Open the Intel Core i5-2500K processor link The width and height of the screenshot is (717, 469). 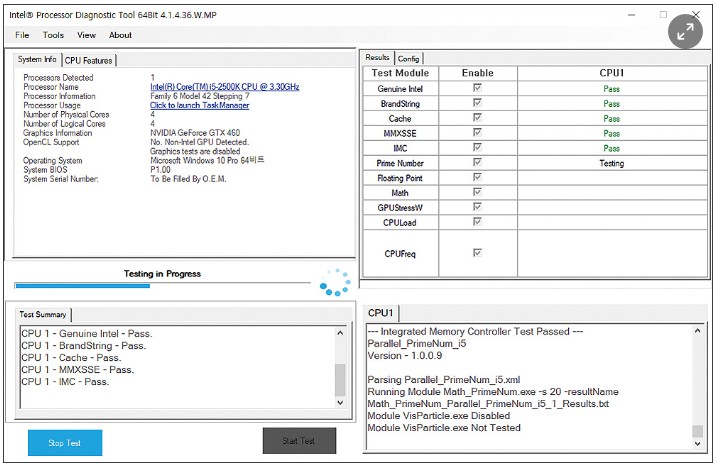coord(225,87)
